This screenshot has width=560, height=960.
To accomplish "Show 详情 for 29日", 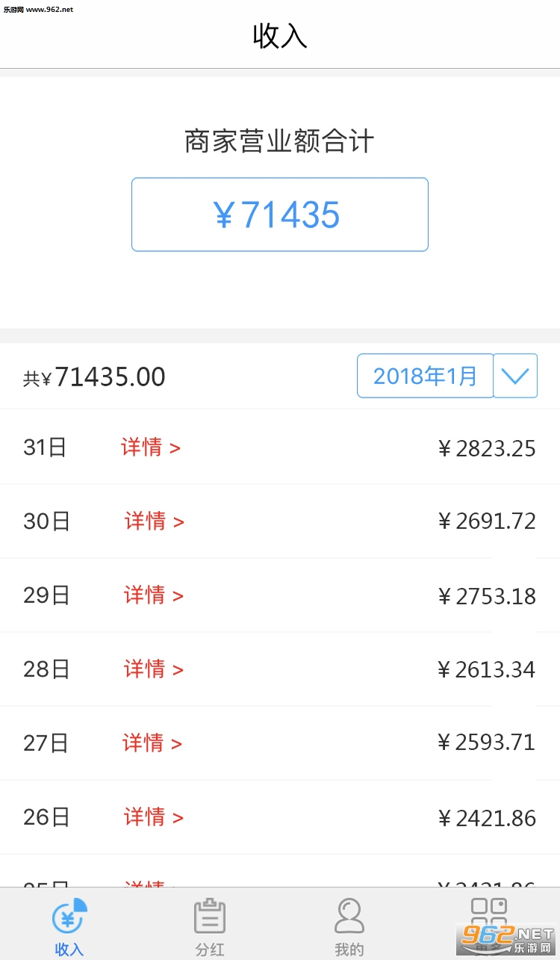I will [x=153, y=595].
